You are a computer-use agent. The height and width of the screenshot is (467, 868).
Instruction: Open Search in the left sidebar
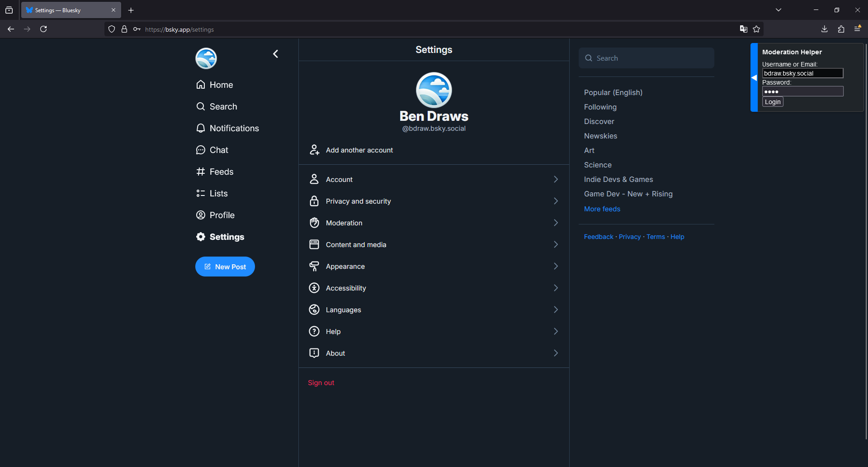[217, 106]
